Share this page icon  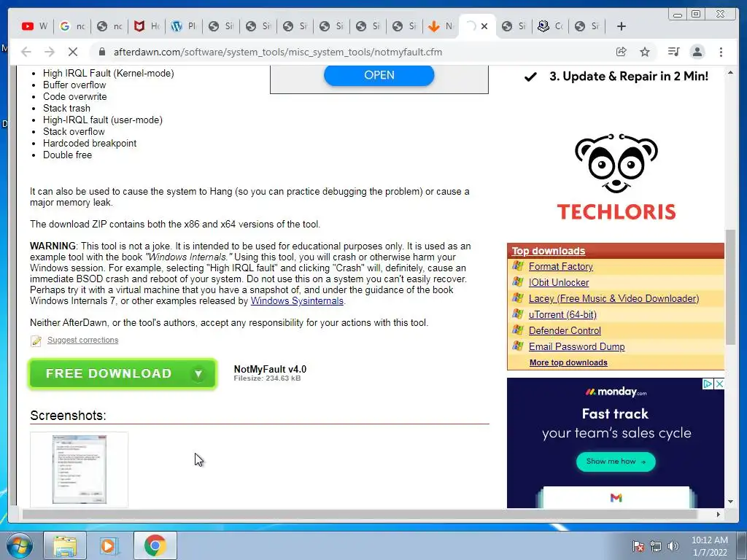(622, 52)
